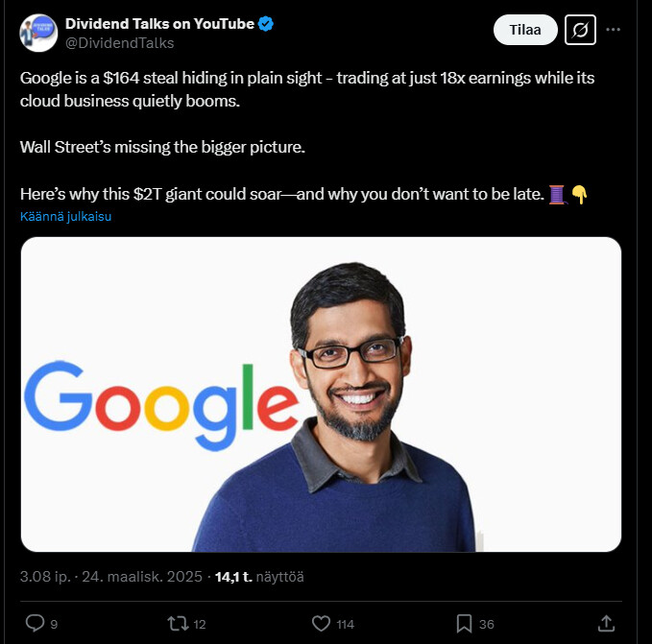Screen dimensions: 652x644
Task: Subscribe with the Tilaa button
Action: click(525, 30)
